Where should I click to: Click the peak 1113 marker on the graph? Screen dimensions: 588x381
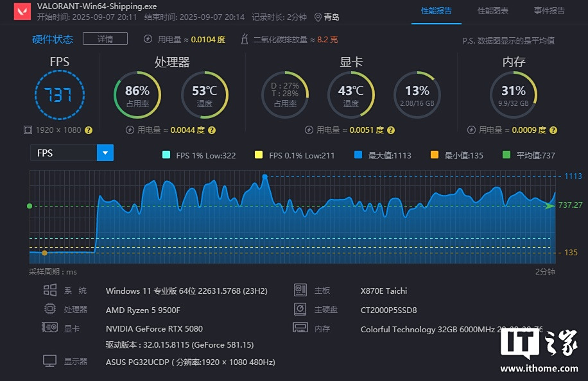tap(264, 176)
